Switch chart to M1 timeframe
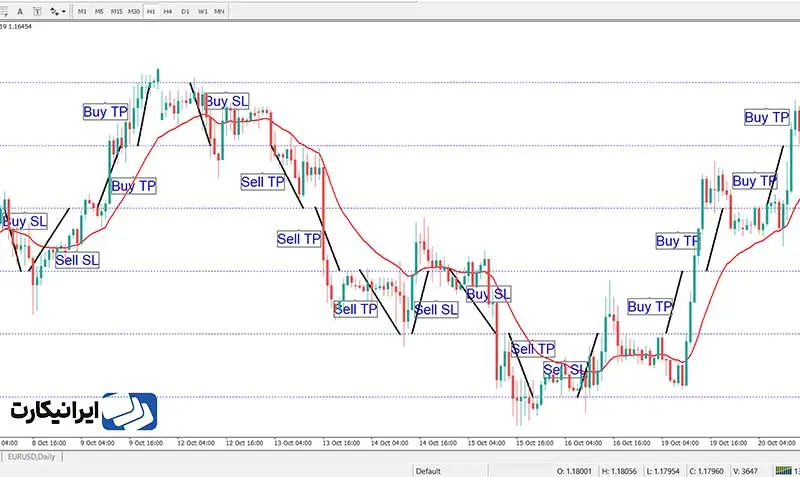Screen dimensions: 800x477 click(x=84, y=12)
